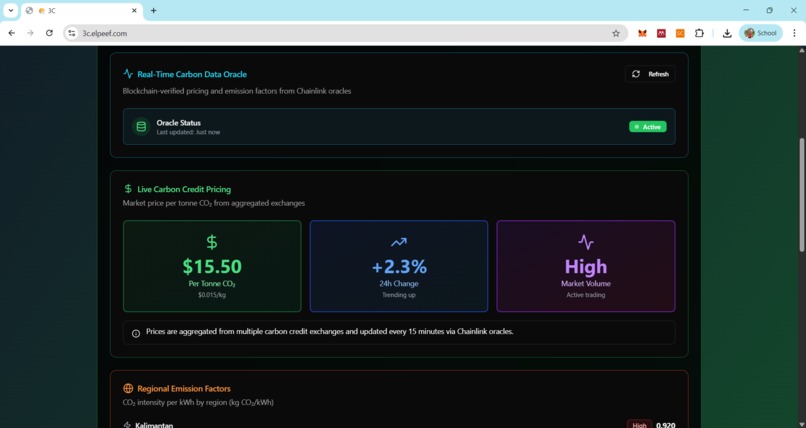Click the $0.015/kg text
The image size is (806, 428).
(x=212, y=295)
